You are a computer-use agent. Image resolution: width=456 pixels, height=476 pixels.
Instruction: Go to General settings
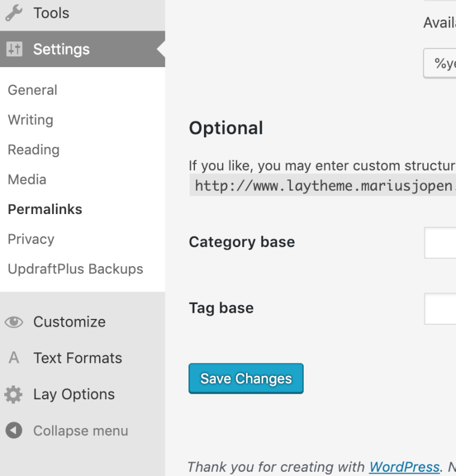click(x=32, y=90)
